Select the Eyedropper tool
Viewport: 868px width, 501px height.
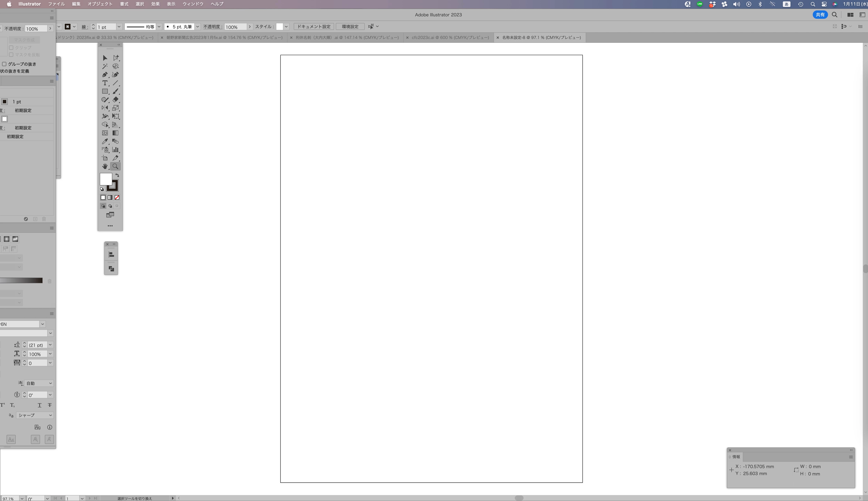[x=105, y=141]
